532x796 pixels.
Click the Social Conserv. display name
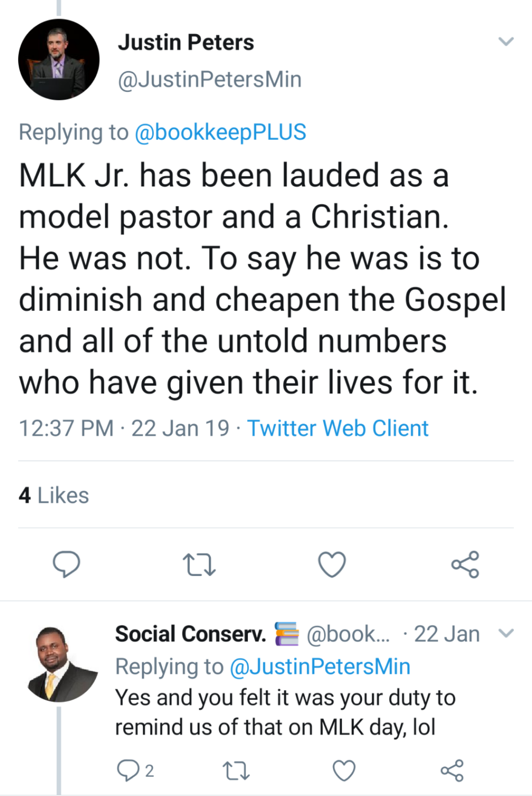click(191, 634)
